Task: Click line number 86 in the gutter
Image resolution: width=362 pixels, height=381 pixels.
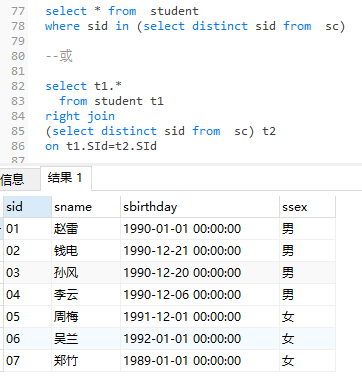Action: (x=18, y=146)
